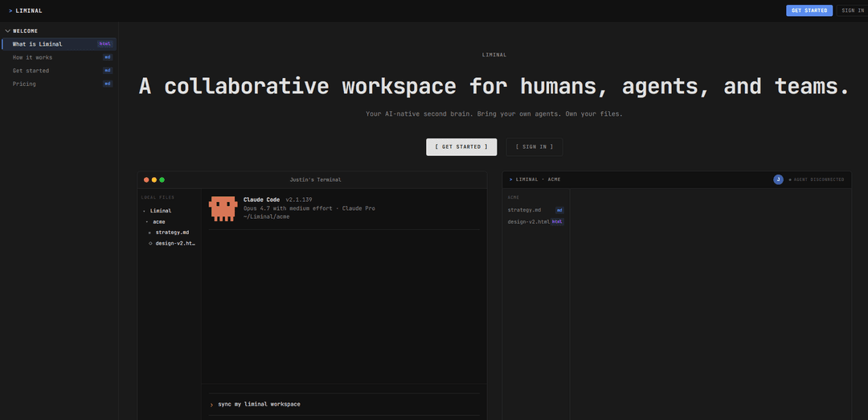Click 'Opus 4.7 with medium effort' text
The width and height of the screenshot is (868, 420).
coord(289,208)
